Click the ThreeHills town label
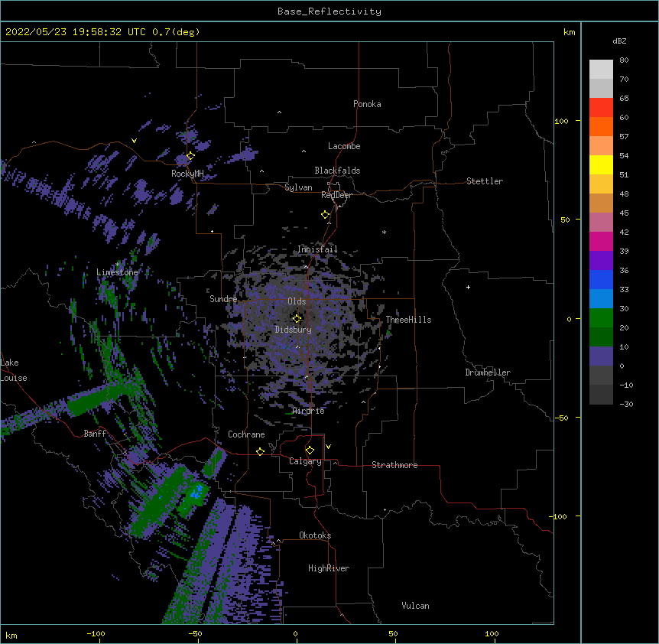Screen dimensions: 659x644 (408, 320)
